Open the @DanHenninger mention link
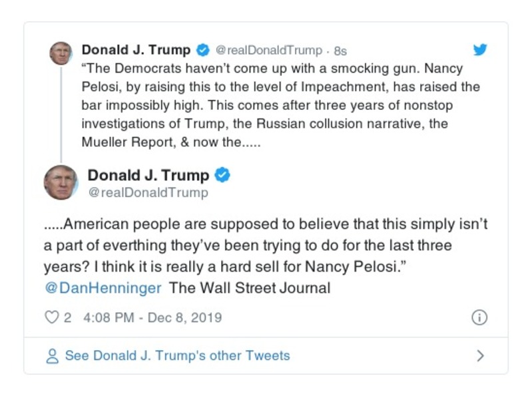Screen dimensions: 532x396 click(103, 288)
